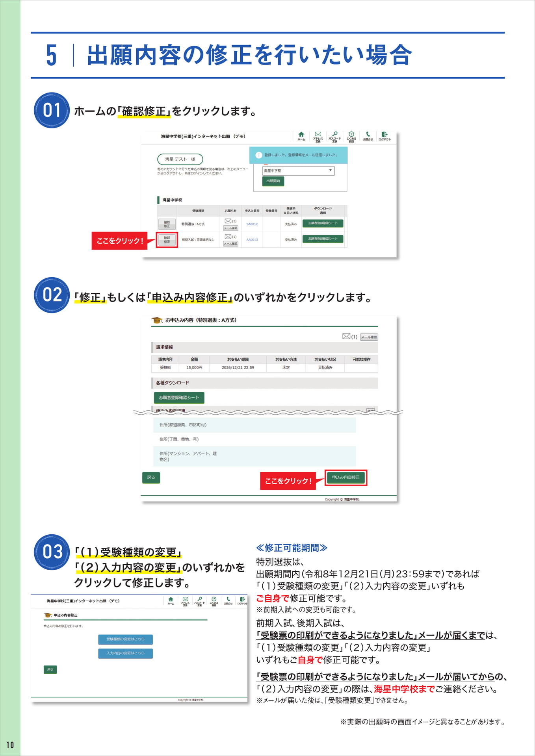Click 確認修正 button for 前期入試 row
The width and height of the screenshot is (535, 756).
(x=167, y=240)
